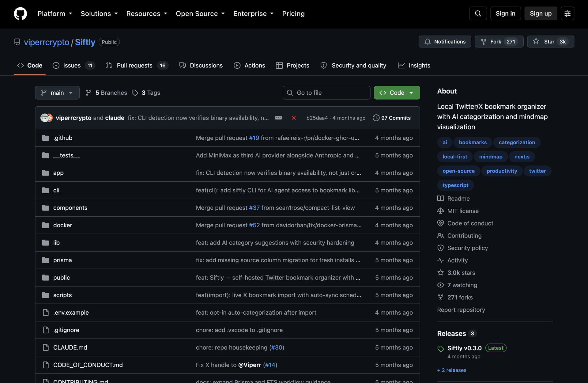Open pull request #37 link

click(254, 208)
